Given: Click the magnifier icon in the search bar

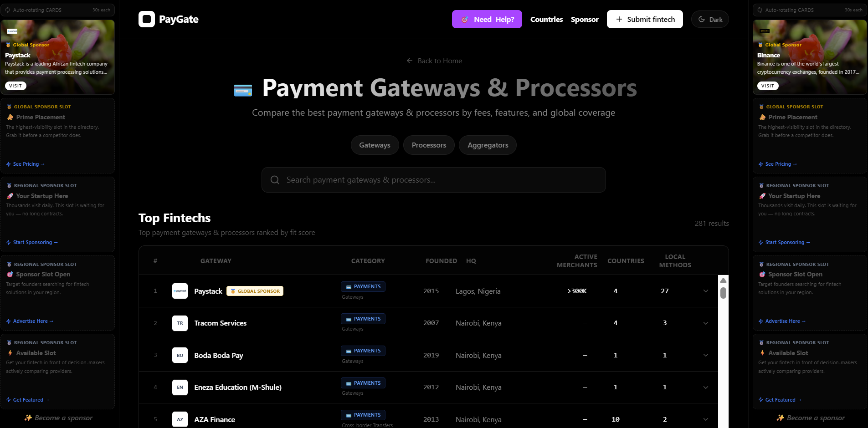Looking at the screenshot, I should [x=275, y=180].
